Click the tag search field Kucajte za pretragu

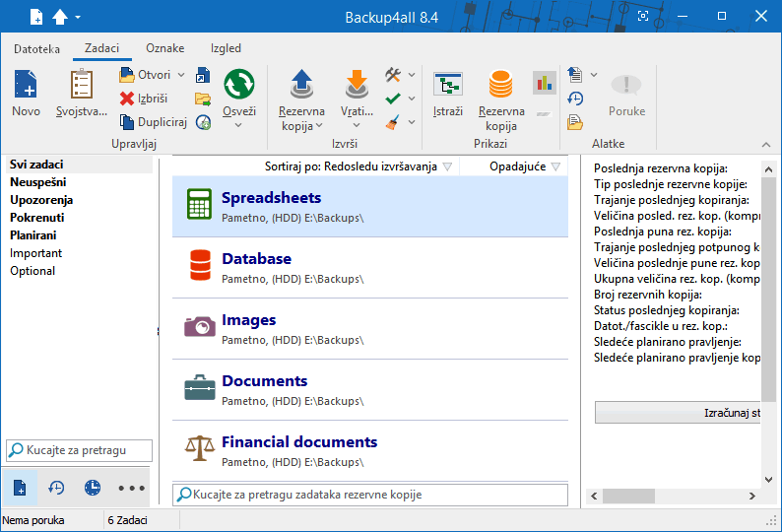[x=80, y=450]
